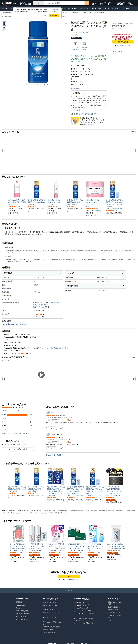Click 続行 in the delivery popup
Viewport: 138px width, 644px height.
(44, 16)
